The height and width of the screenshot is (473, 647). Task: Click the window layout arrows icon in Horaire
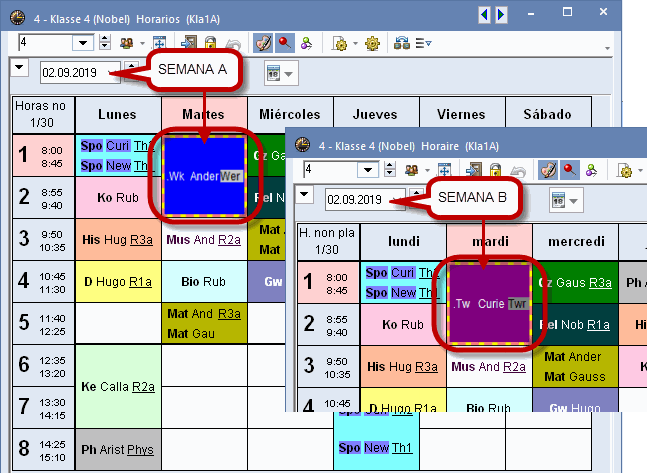444,170
